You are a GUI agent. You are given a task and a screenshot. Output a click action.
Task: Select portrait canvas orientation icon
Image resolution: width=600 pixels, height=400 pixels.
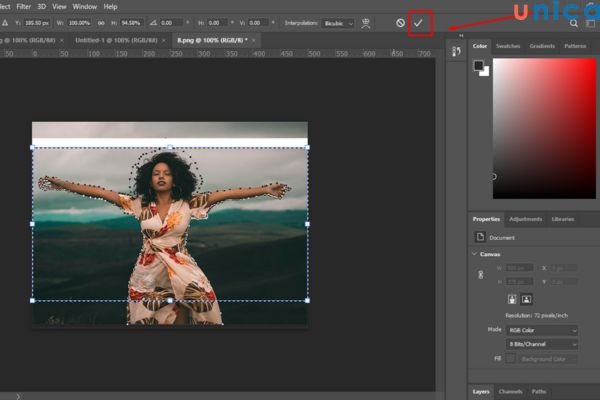(513, 299)
